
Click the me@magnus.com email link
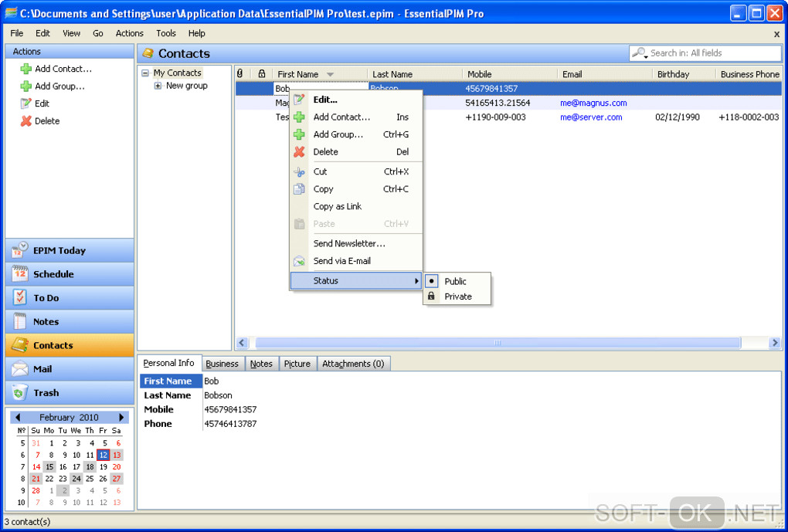tap(593, 103)
